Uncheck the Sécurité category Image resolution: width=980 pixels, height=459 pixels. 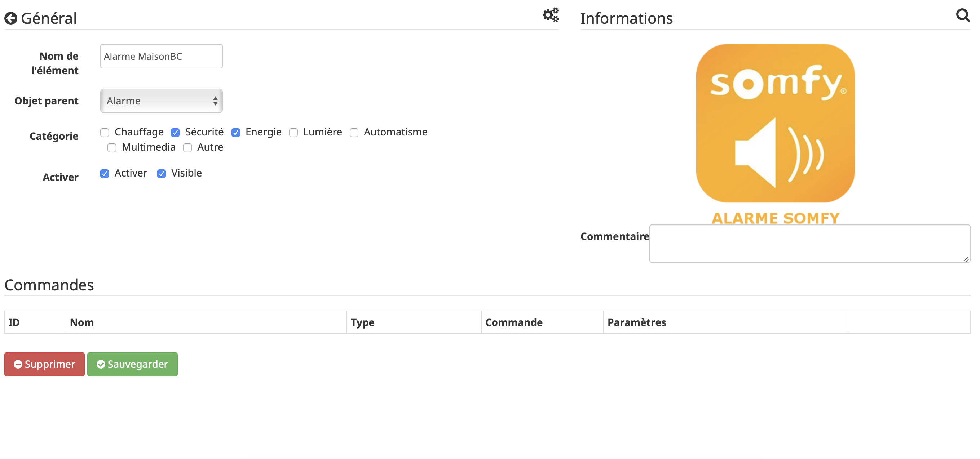point(175,132)
